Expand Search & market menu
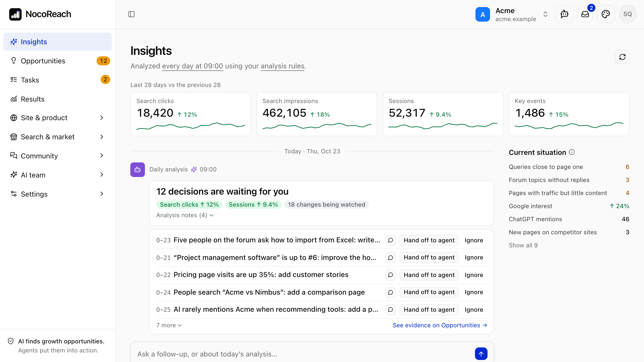Image resolution: width=644 pixels, height=362 pixels. point(58,137)
